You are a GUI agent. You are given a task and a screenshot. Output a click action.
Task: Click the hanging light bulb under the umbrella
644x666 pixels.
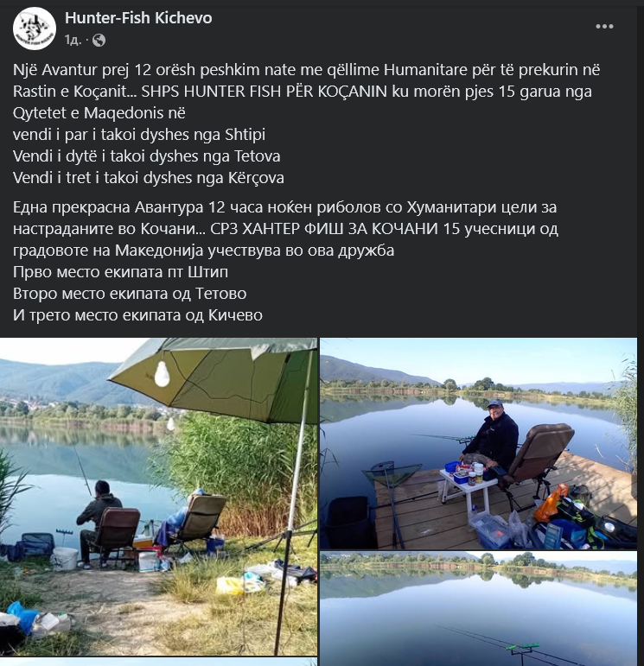coord(162,374)
